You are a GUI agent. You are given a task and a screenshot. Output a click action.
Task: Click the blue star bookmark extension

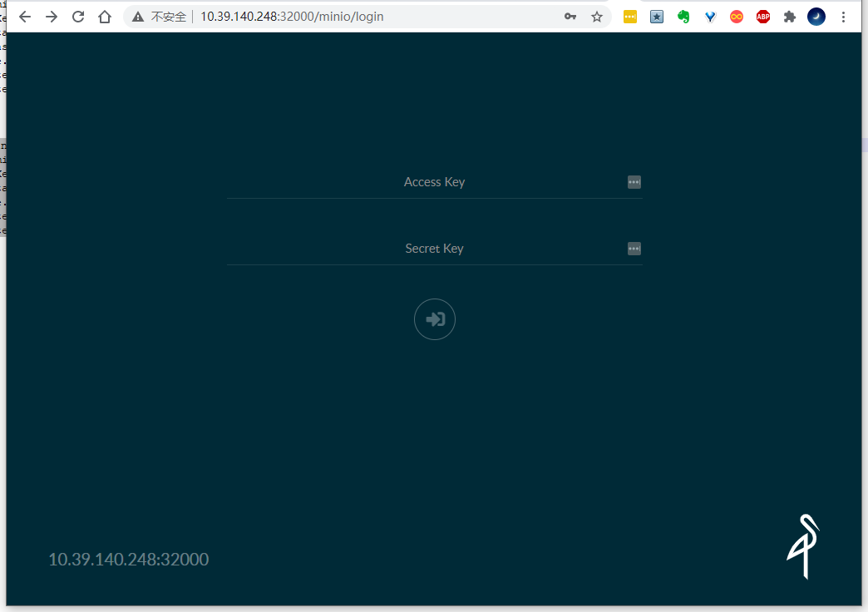coord(656,16)
